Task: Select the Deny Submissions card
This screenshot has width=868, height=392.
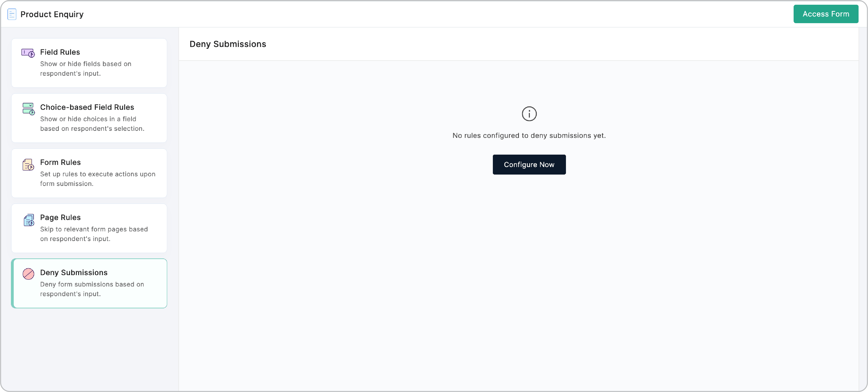Action: click(x=89, y=283)
